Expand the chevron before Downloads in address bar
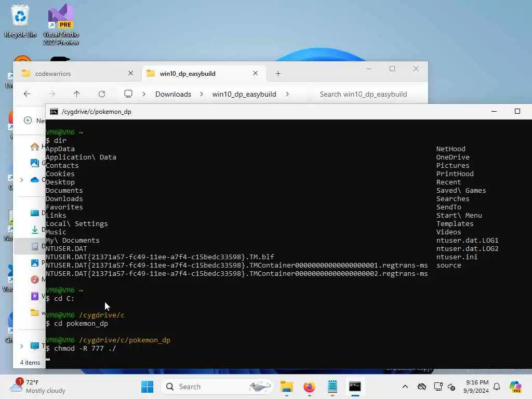Screen dimensions: 532x399 pos(144,94)
